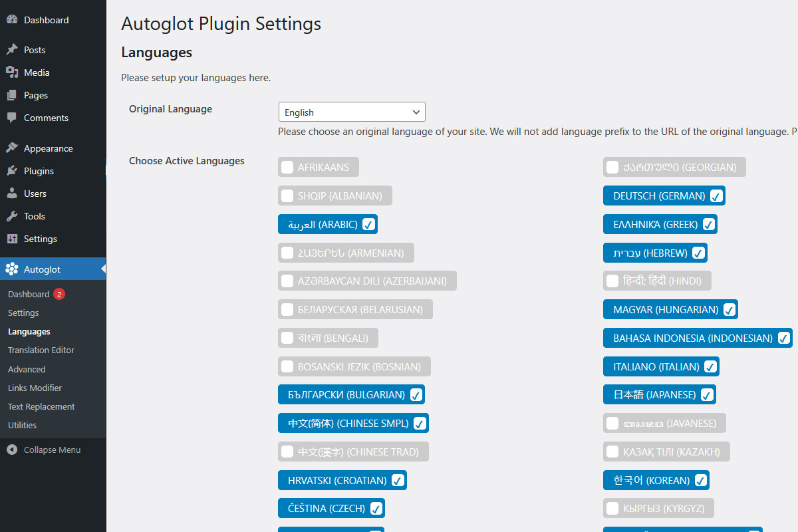This screenshot has height=532, width=798.
Task: Click the Tools wrench icon
Action: 12,216
